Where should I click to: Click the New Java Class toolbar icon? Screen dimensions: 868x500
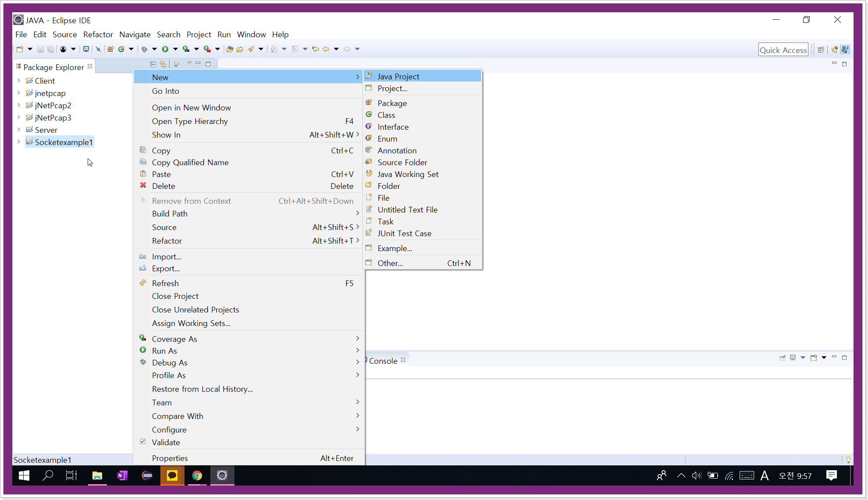(121, 49)
